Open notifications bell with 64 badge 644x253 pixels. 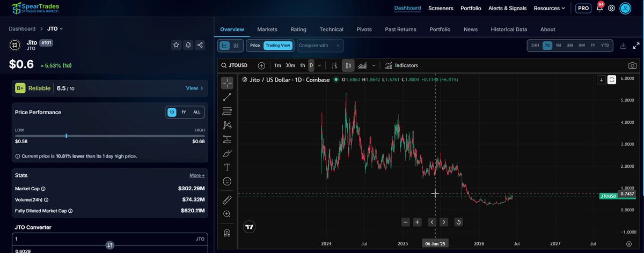click(599, 8)
